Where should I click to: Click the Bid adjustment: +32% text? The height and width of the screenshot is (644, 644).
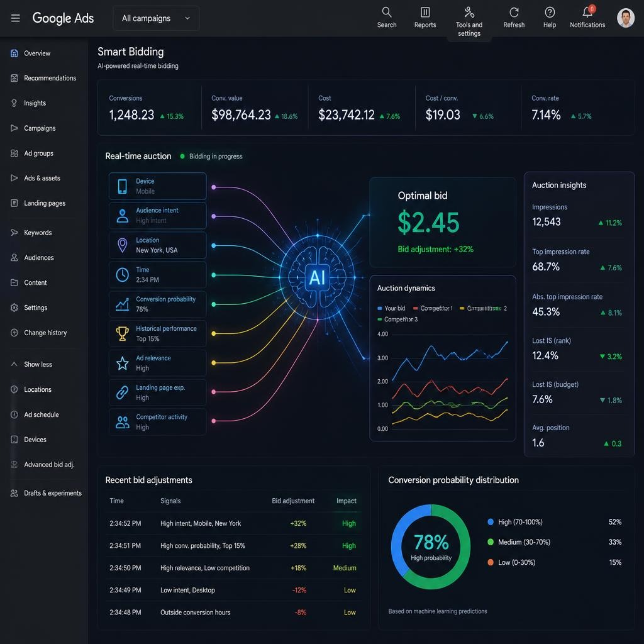(435, 249)
